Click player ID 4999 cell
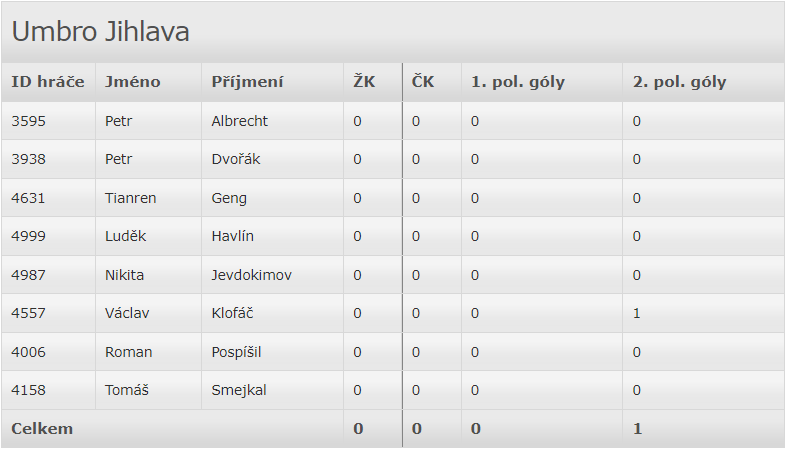786x450 pixels. point(29,236)
